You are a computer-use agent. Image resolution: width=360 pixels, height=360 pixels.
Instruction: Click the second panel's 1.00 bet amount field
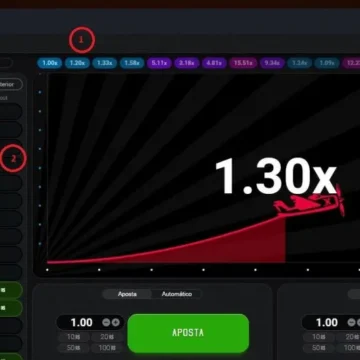click(x=327, y=322)
